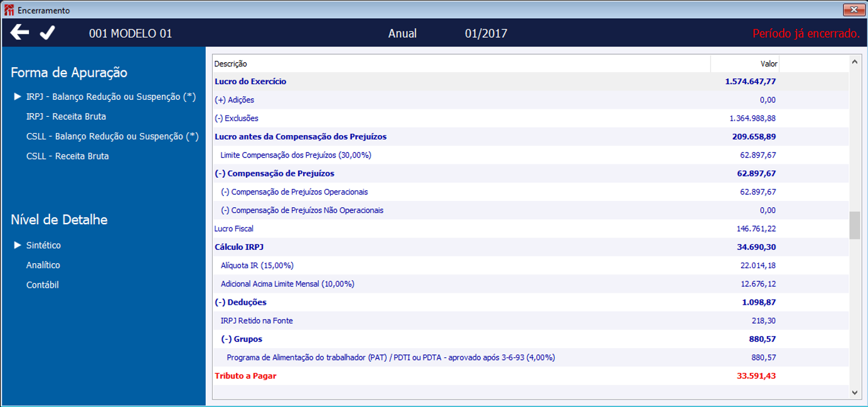
Task: Select the bold (-) Compensação de Prejuízos row
Action: (530, 173)
